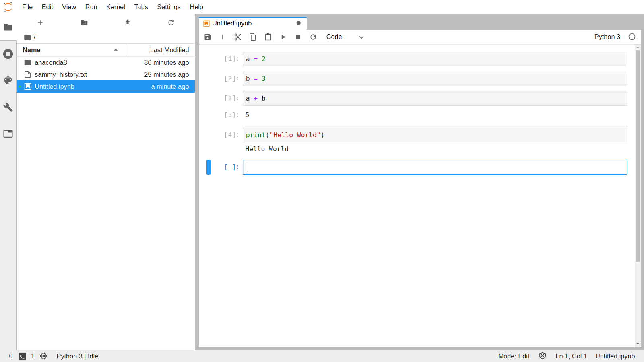
Task: Open the Kernel menu
Action: [x=116, y=7]
